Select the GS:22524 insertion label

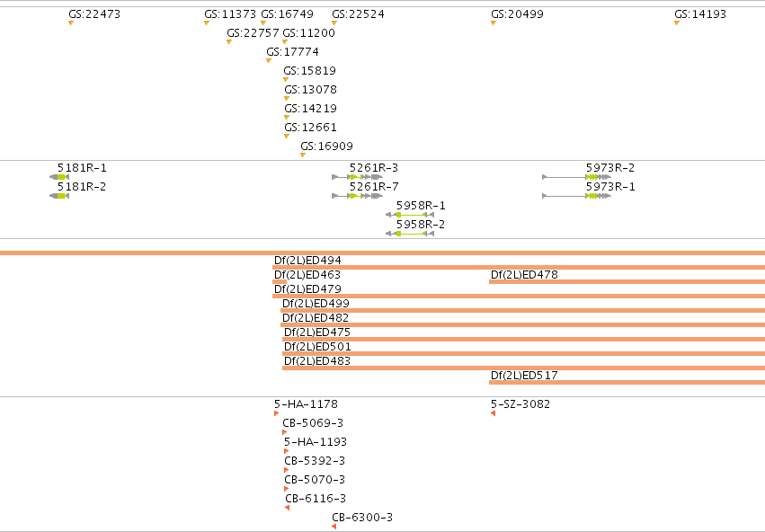(x=358, y=14)
